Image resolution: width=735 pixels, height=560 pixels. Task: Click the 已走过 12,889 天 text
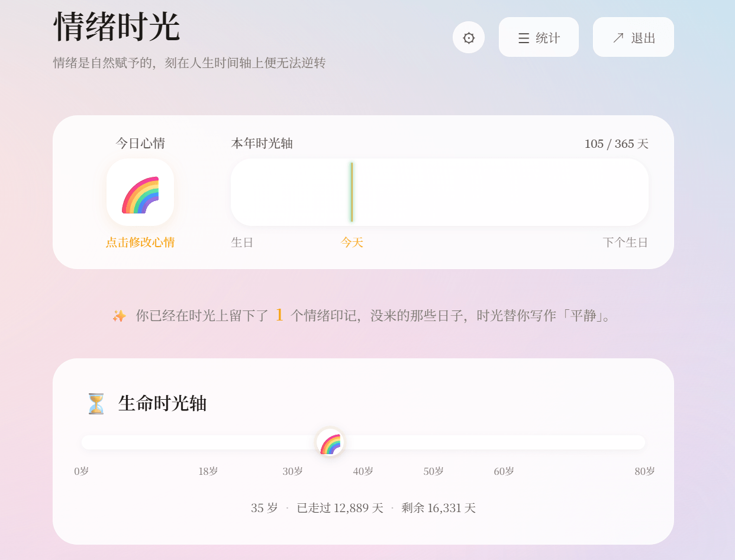(x=340, y=508)
